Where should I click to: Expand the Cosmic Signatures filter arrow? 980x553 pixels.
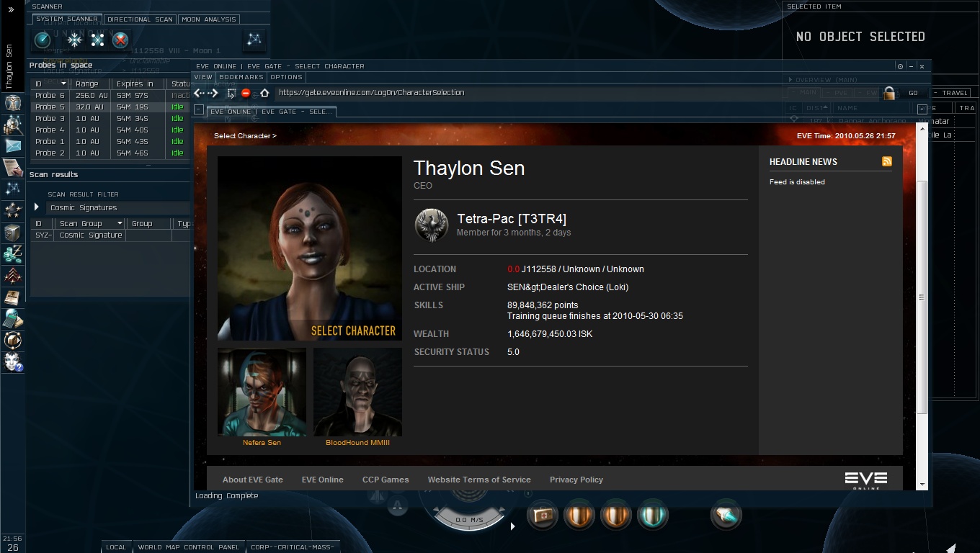point(37,207)
